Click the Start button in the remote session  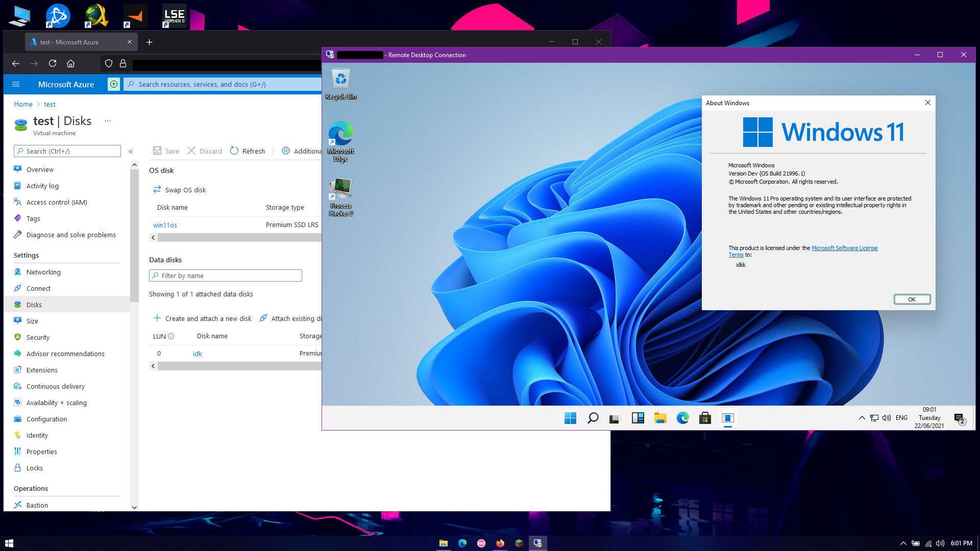pos(570,418)
